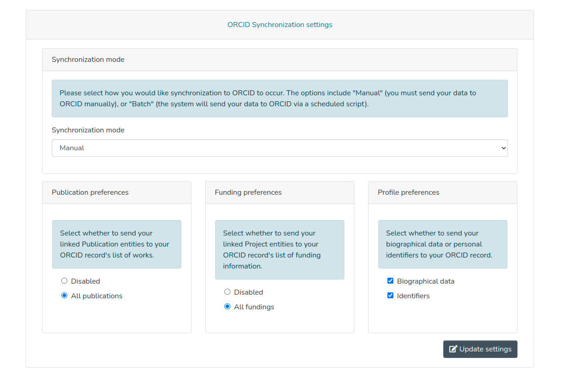Click the ORCID Synchronization settings heading
The height and width of the screenshot is (384, 588).
click(x=280, y=25)
